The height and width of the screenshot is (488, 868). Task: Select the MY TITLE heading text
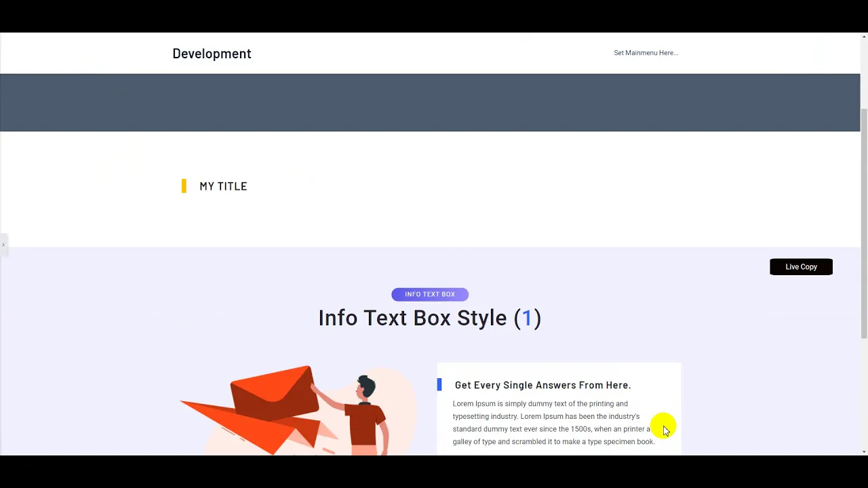[223, 186]
